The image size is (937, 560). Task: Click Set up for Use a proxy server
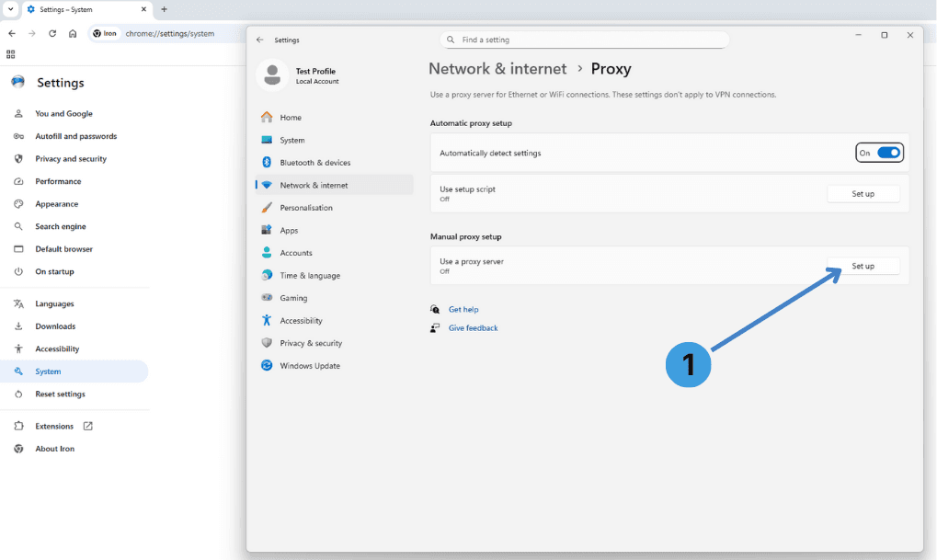coord(863,266)
